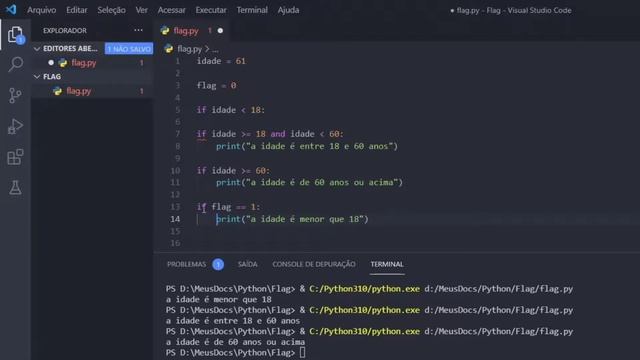This screenshot has height=360, width=640.
Task: Switch to the SAÍDA panel tab
Action: 247,264
